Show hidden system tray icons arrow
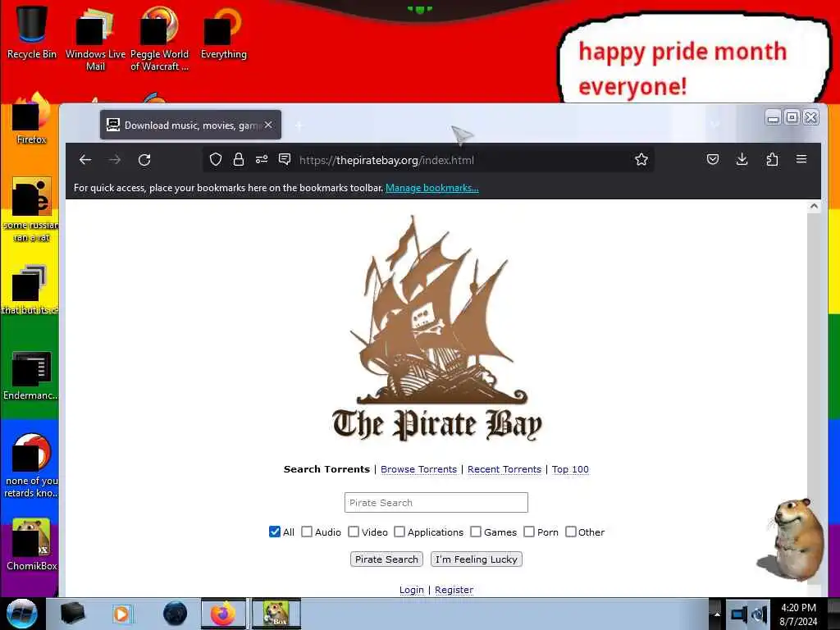This screenshot has height=630, width=840. pos(717,614)
